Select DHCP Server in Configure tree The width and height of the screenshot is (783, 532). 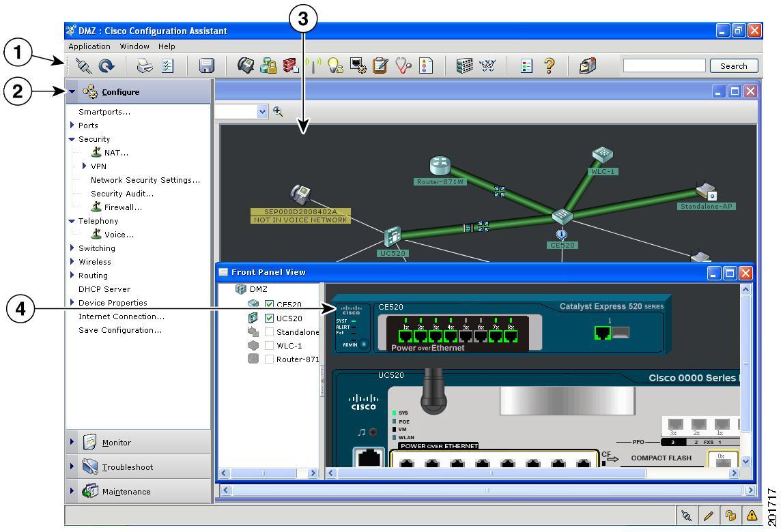[104, 289]
